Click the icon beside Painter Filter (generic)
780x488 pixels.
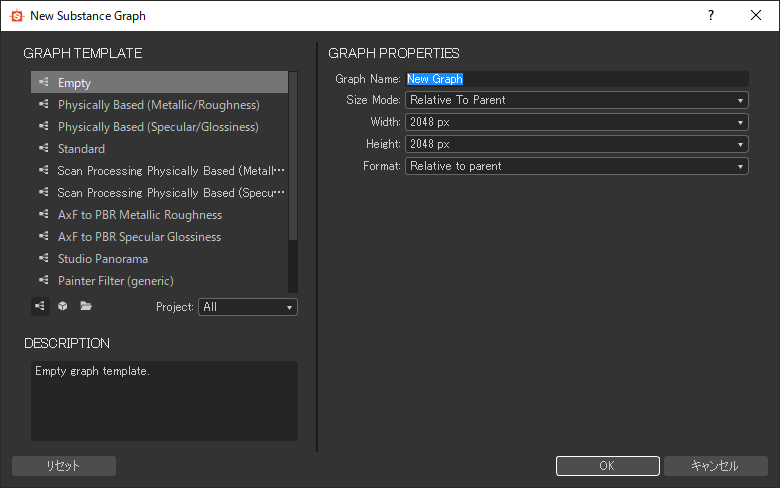(x=44, y=280)
